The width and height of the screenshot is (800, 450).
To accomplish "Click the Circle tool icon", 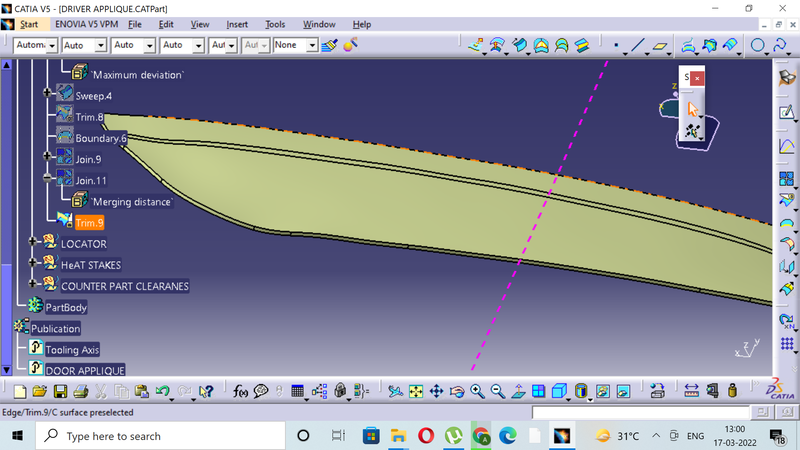I will pos(758,45).
